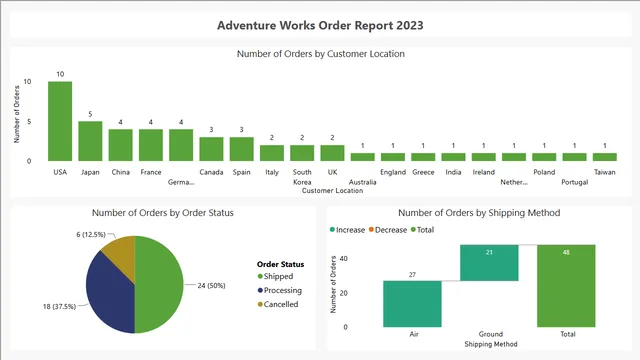Viewport: 640px width, 360px height.
Task: Click the Shipped legend color marker
Action: pos(260,276)
